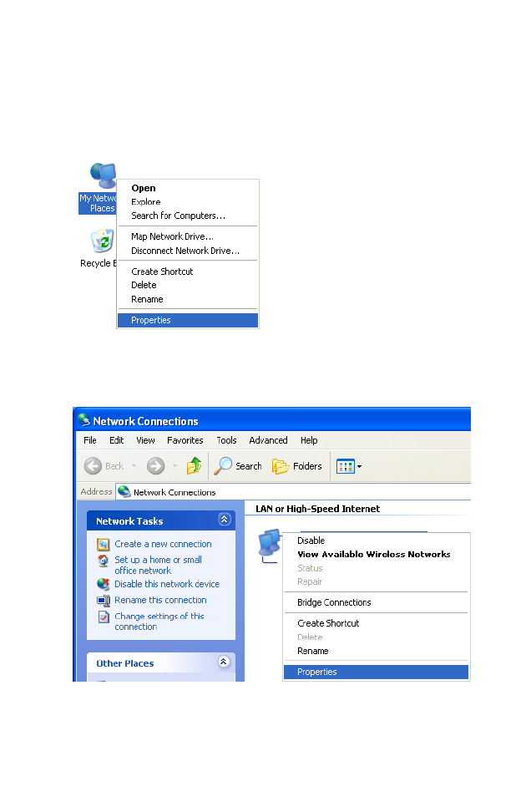Choose Delete in desktop context menu

pos(144,286)
